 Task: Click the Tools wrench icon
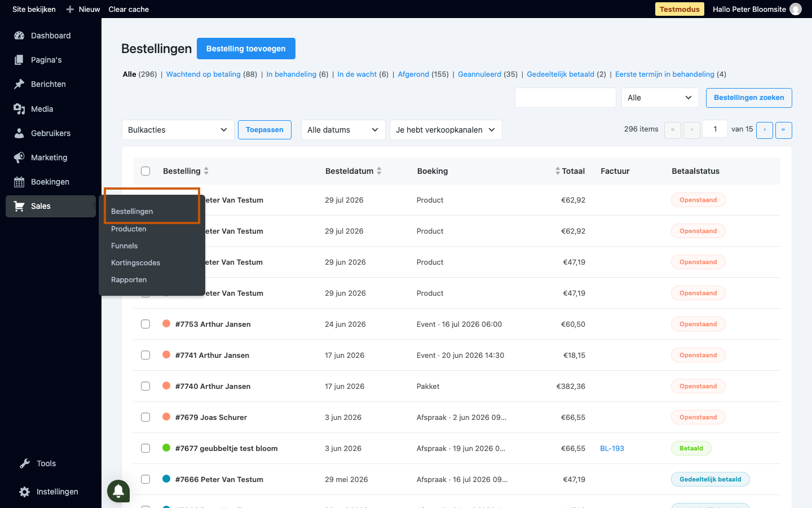point(25,463)
